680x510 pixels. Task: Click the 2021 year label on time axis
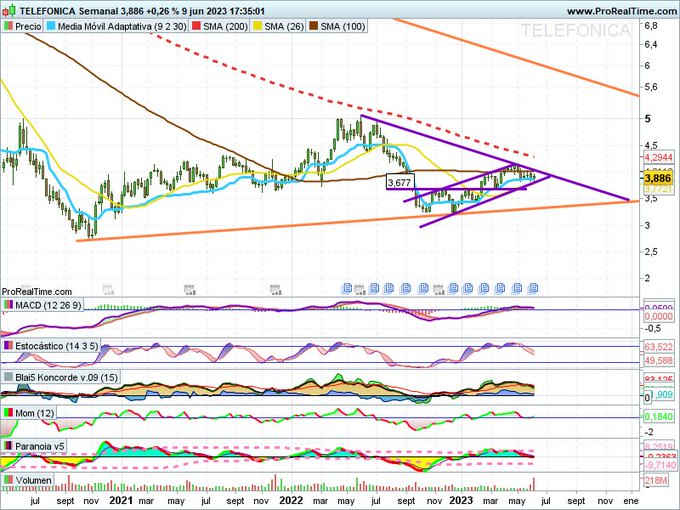coord(120,500)
